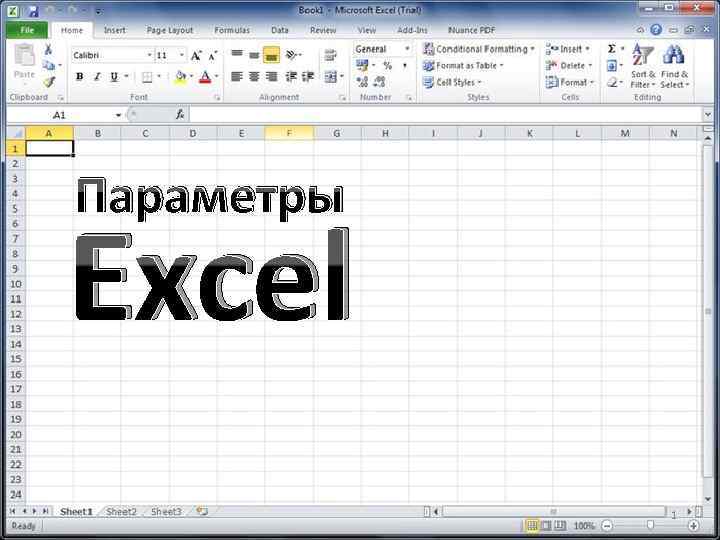Click Decrease Decimal icon
720x540 pixels.
(379, 82)
